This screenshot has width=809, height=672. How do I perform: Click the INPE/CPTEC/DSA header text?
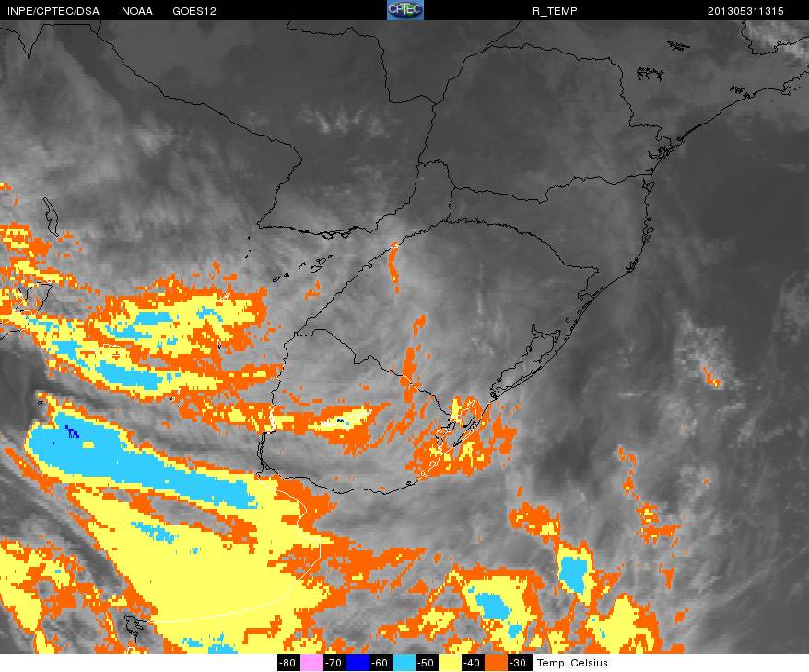[x=53, y=11]
